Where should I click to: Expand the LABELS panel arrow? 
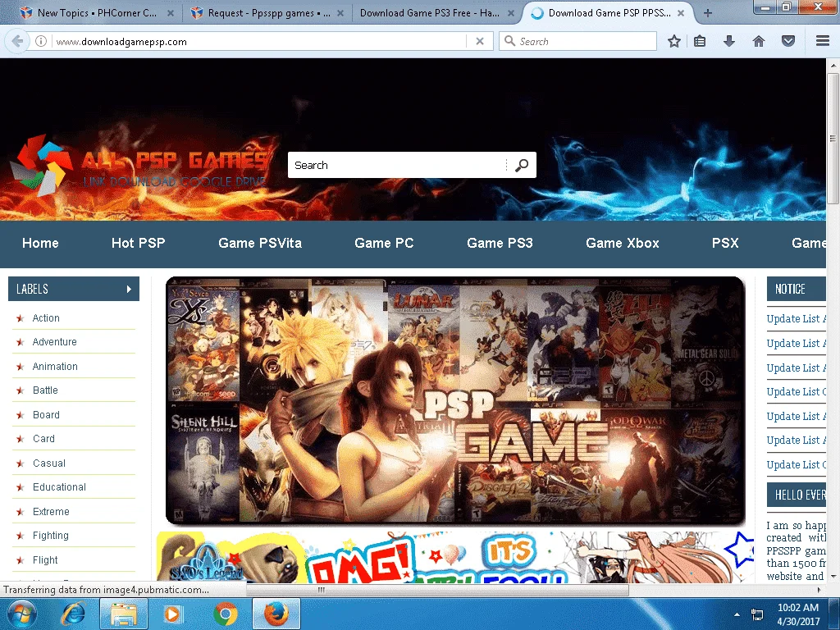pos(129,290)
